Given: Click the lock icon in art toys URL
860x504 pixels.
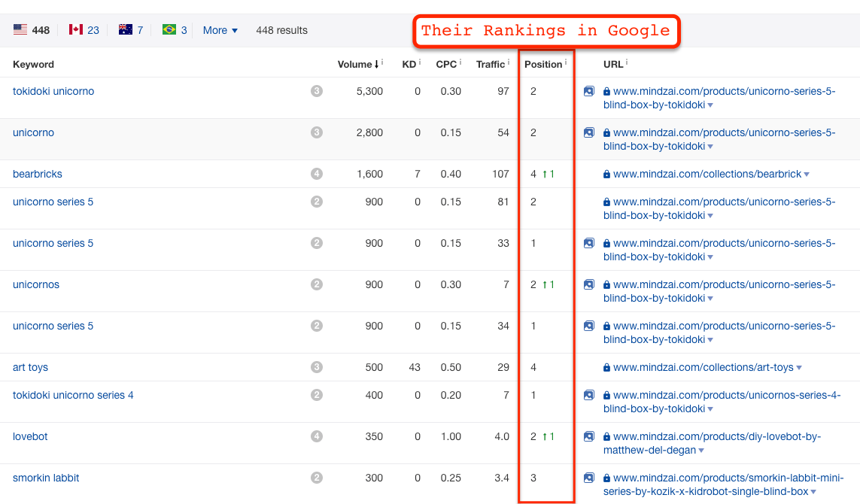Looking at the screenshot, I should 606,367.
